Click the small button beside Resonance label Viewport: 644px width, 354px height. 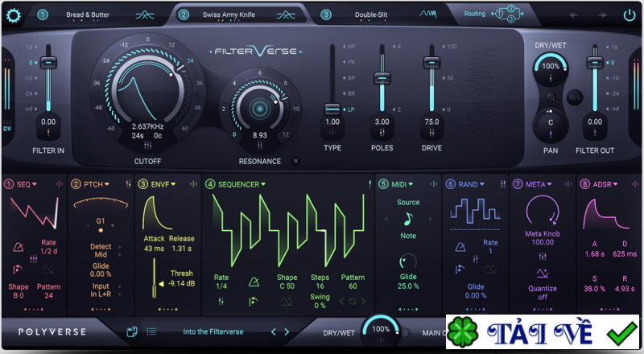pos(295,161)
